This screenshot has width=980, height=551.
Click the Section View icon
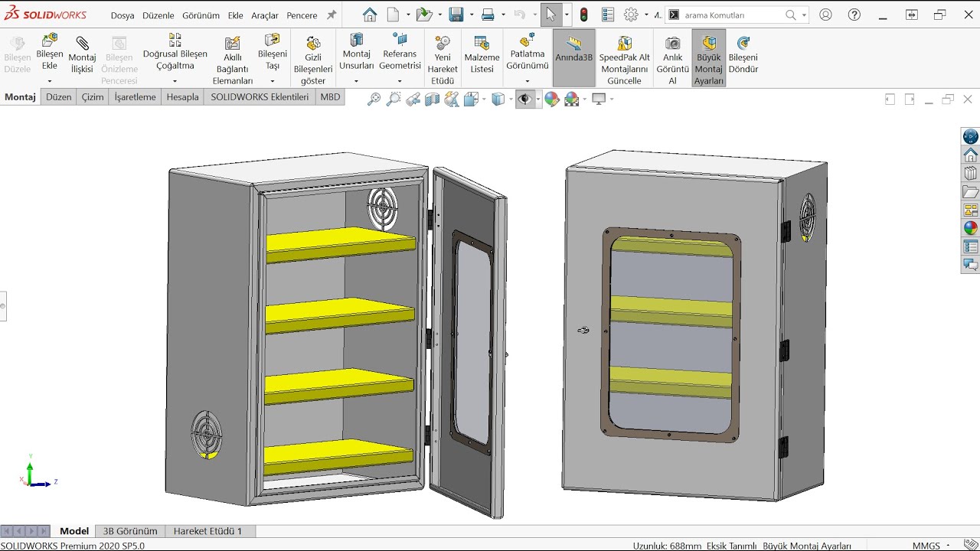(x=433, y=99)
